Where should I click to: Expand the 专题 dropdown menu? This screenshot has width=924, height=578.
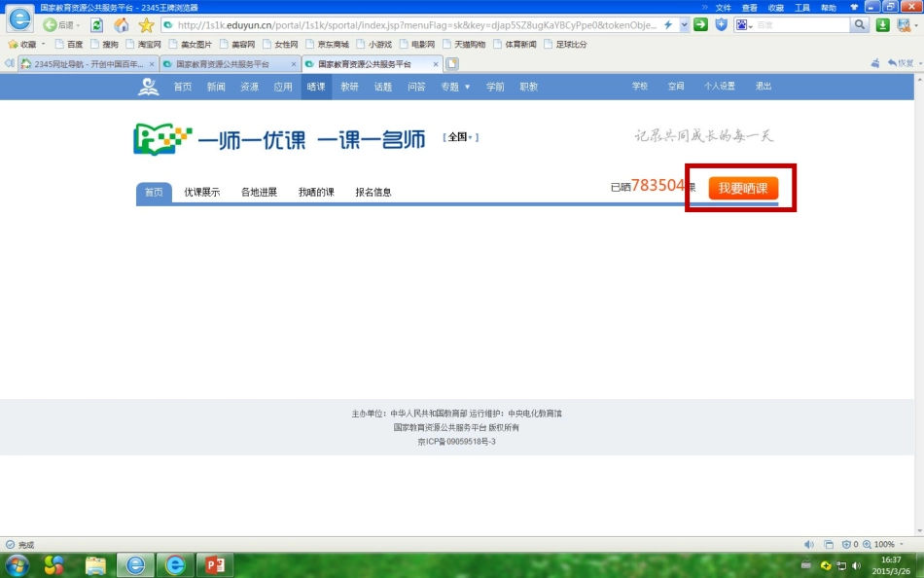tap(454, 87)
